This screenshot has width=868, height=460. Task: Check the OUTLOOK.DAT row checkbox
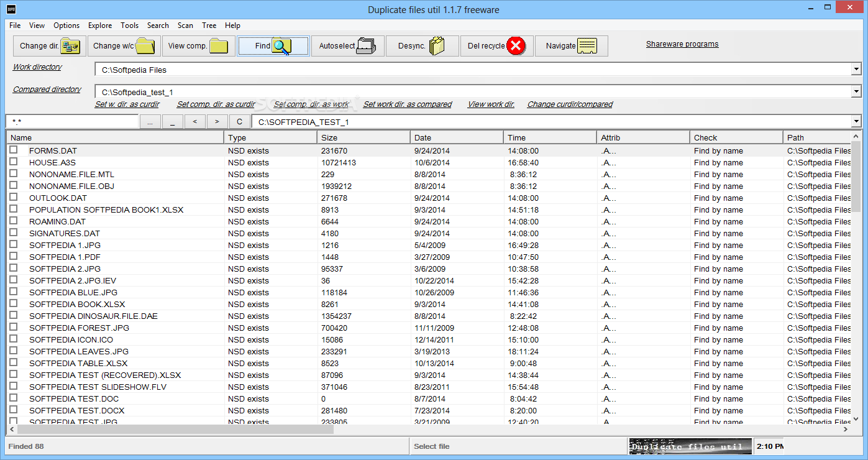[14, 197]
